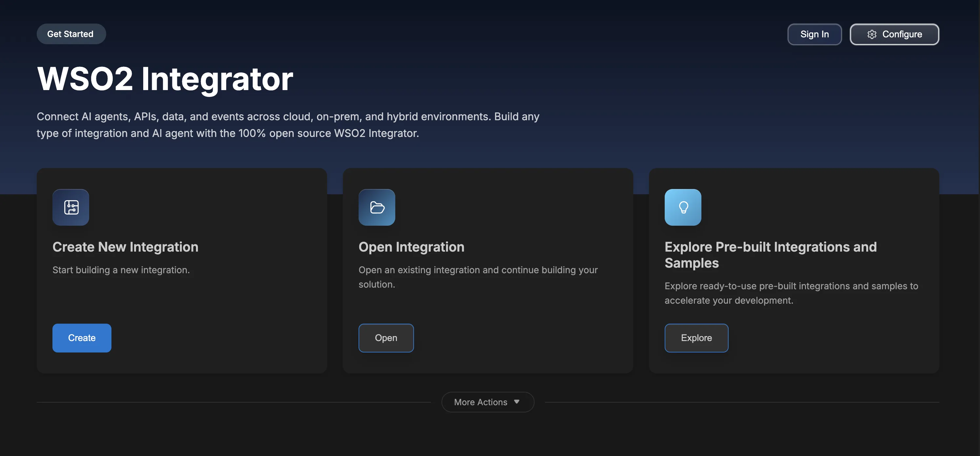Click the More Actions arrow caret
Image resolution: width=980 pixels, height=456 pixels.
[x=517, y=402]
